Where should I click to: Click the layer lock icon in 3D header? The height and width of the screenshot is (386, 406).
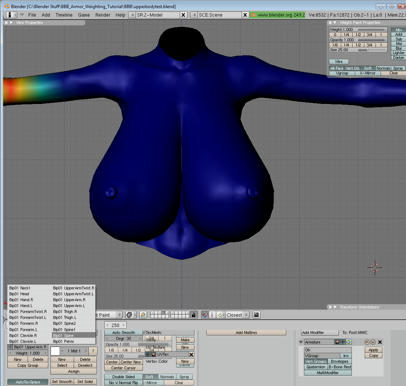(x=193, y=315)
